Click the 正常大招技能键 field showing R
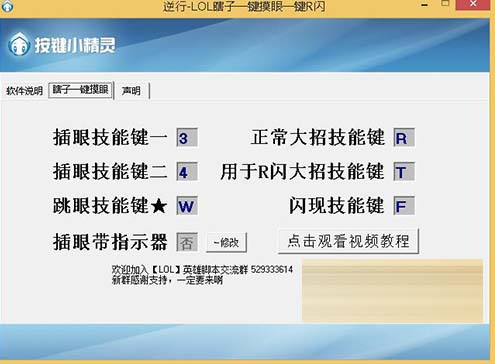Viewport: 495px width, 364px height. pyautogui.click(x=404, y=137)
